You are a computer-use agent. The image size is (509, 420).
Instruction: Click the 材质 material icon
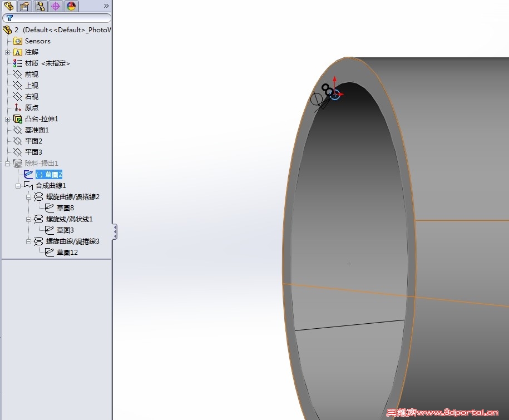[x=18, y=63]
